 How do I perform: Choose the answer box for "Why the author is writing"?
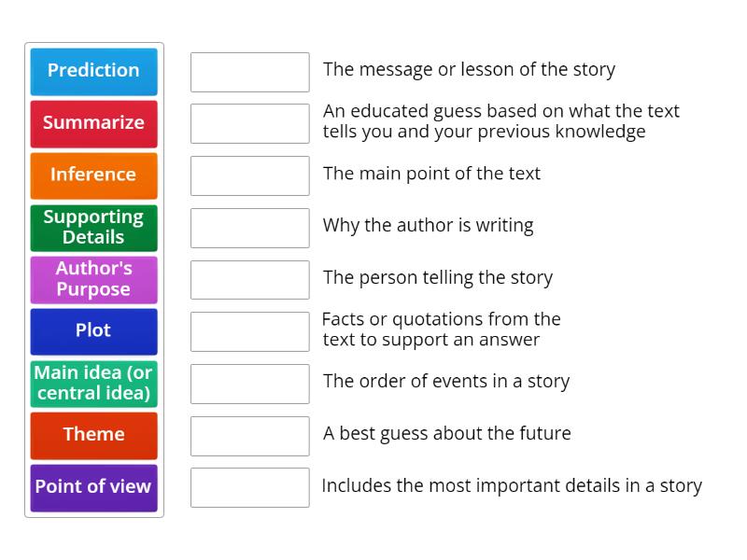[x=249, y=228]
